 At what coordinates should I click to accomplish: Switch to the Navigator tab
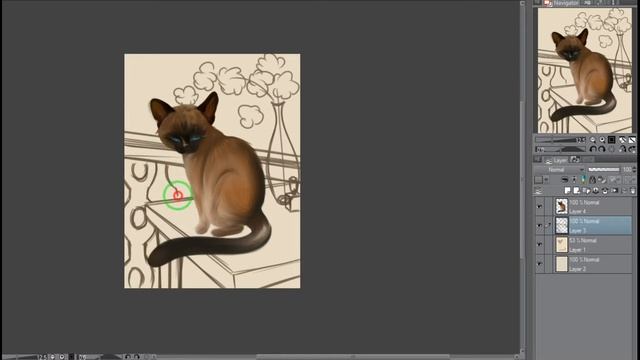pos(561,3)
